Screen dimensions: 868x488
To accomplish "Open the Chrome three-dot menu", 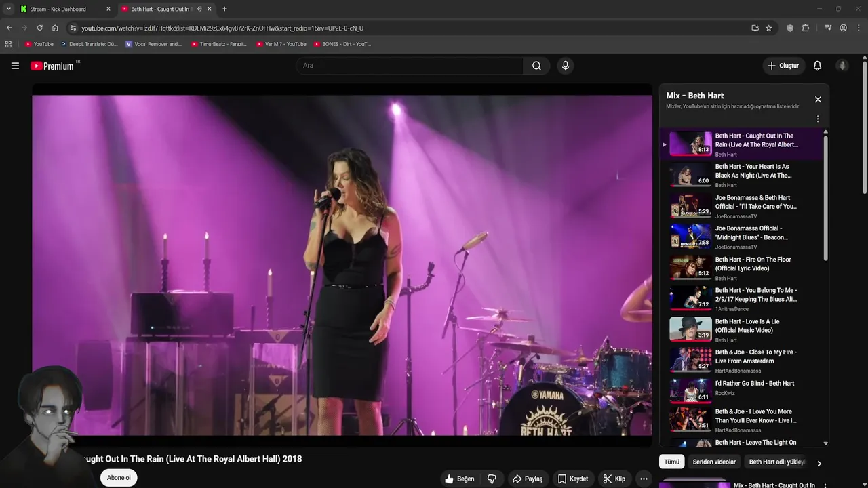I will pyautogui.click(x=859, y=28).
